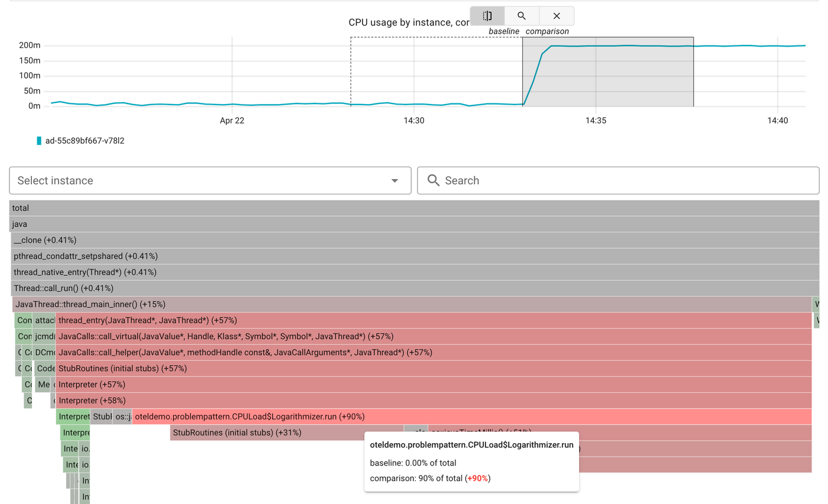Click the comparison label under the toolbar

[x=547, y=31]
